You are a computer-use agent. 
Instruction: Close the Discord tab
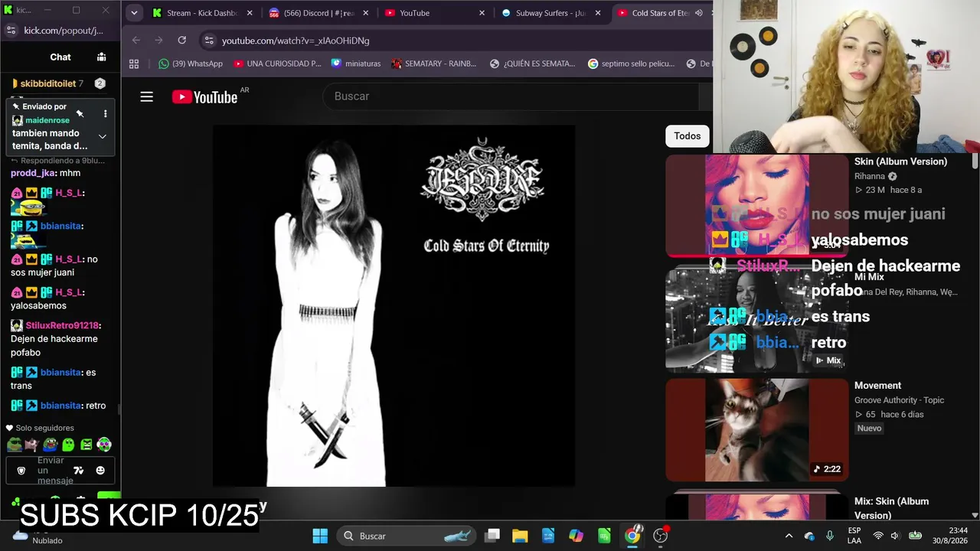pos(366,13)
